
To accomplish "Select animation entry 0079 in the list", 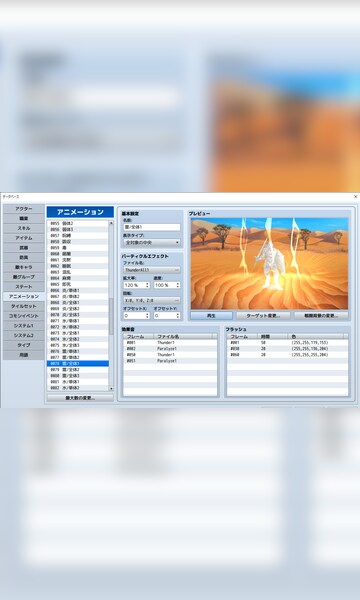I will 78,370.
